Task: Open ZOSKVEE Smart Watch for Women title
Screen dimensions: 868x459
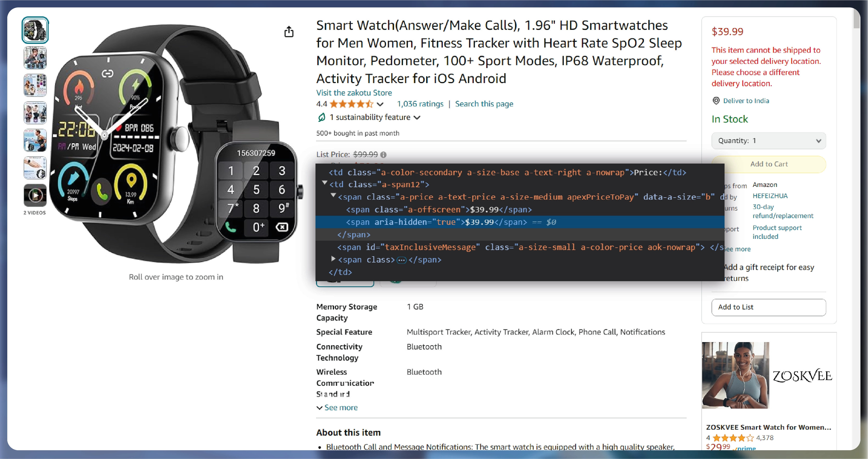Action: (769, 427)
